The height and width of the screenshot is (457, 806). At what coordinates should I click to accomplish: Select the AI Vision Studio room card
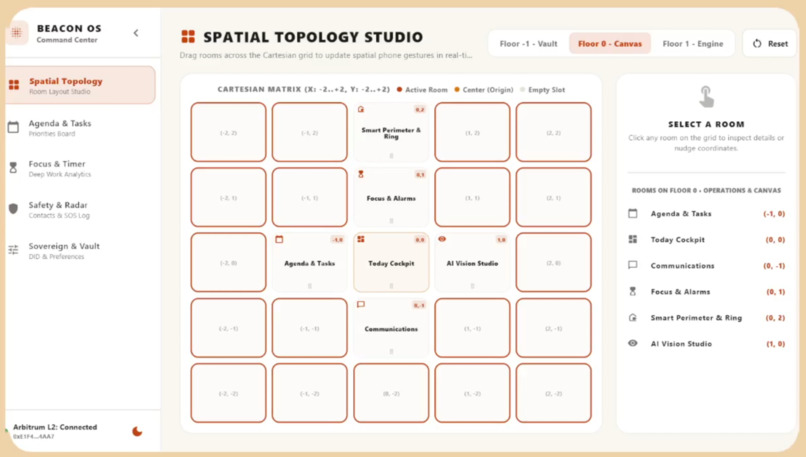[472, 262]
